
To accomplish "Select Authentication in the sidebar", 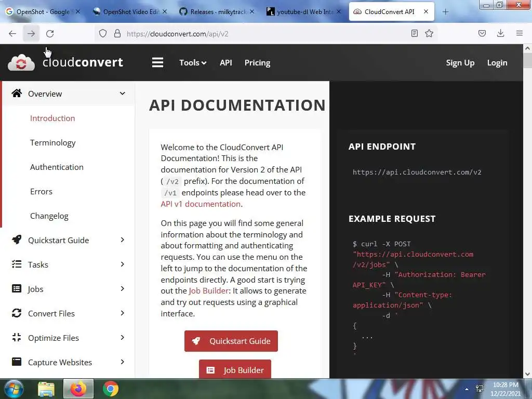I will coord(57,167).
